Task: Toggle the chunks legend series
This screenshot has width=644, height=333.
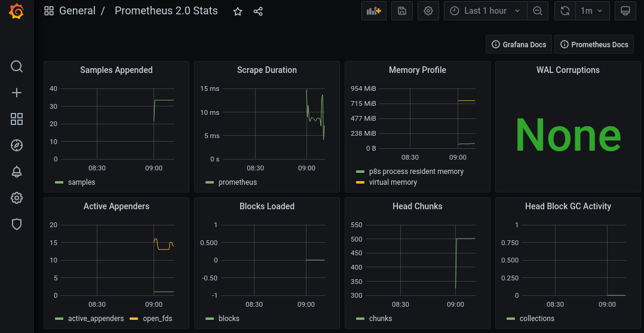Action: point(381,319)
